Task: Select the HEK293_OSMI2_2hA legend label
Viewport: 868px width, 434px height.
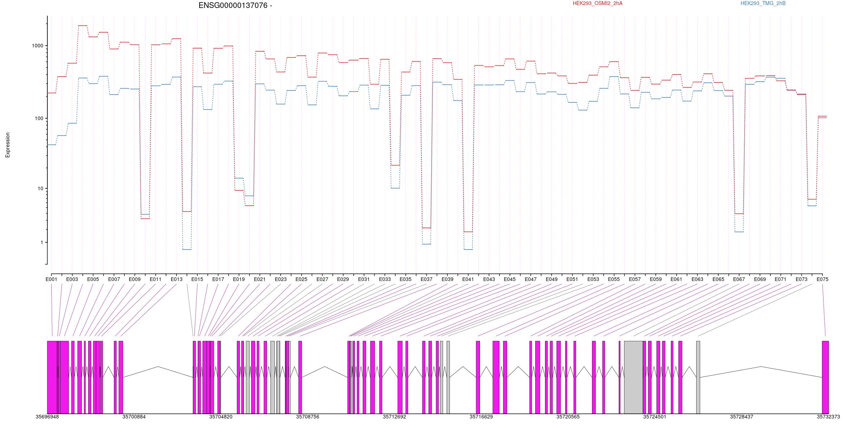Action: click(x=598, y=3)
